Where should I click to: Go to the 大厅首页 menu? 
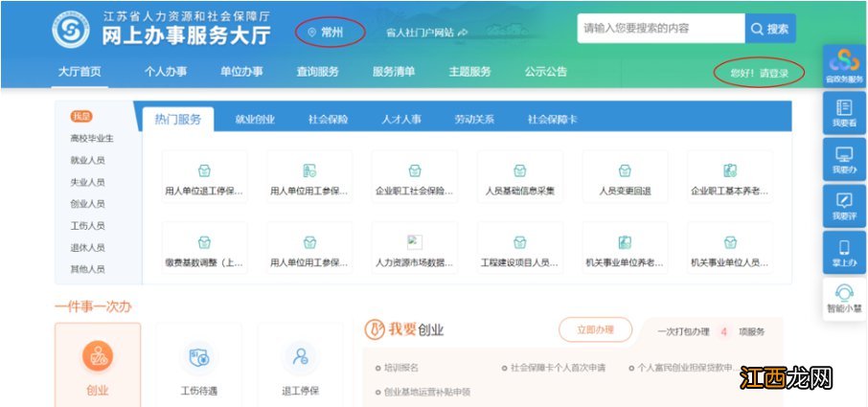coord(80,71)
